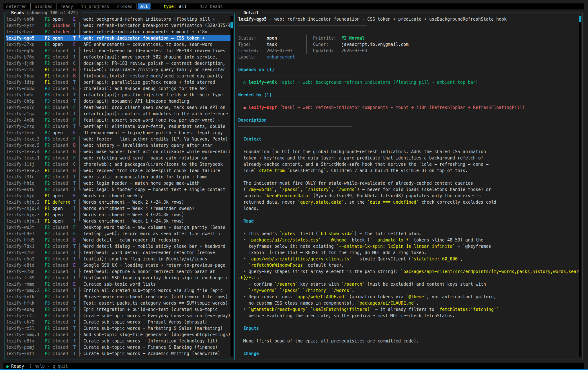Click the '? help' hint in status bar
Screen dimensions: 588x370
click(x=37, y=366)
